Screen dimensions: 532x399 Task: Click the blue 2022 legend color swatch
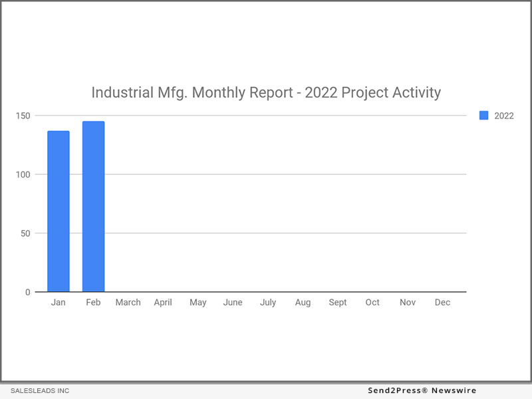point(483,116)
